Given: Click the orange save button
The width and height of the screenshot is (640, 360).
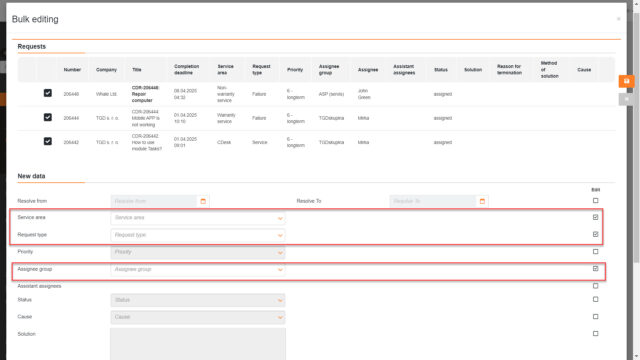Looking at the screenshot, I should 626,81.
